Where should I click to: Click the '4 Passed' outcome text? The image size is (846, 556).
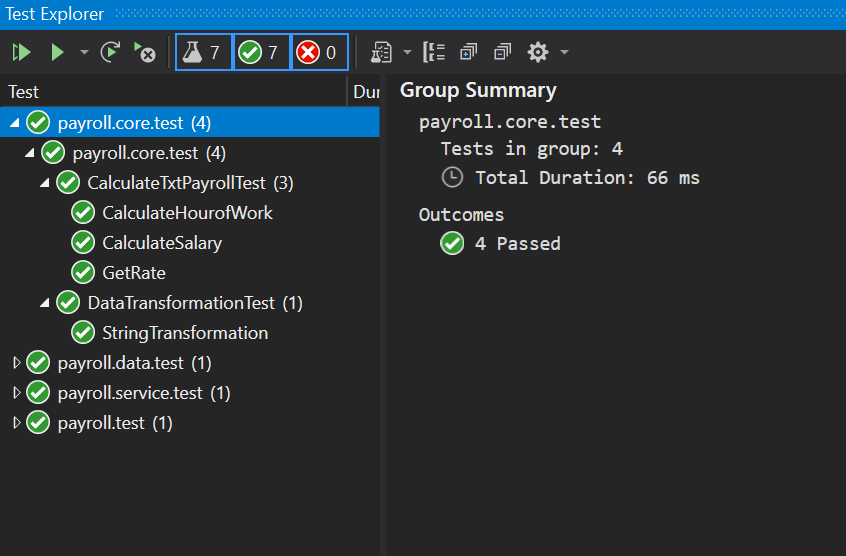[x=517, y=244]
